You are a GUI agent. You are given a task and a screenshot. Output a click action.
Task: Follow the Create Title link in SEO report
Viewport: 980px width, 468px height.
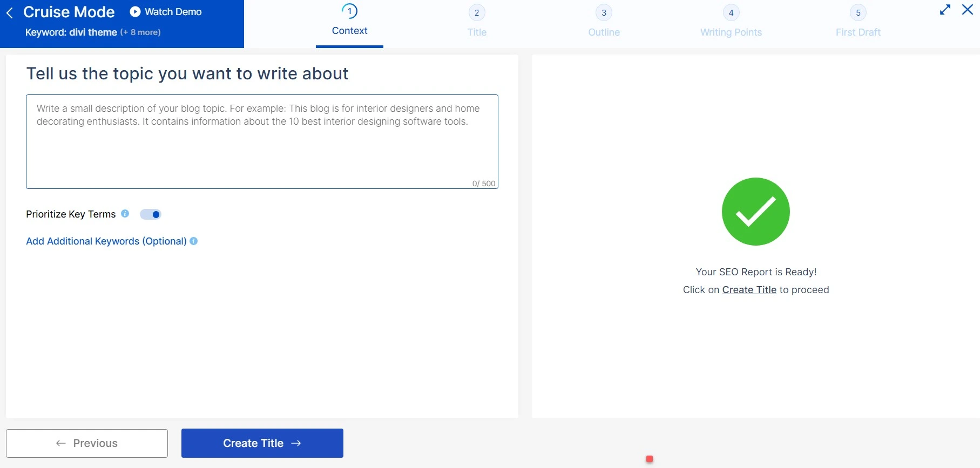point(749,290)
